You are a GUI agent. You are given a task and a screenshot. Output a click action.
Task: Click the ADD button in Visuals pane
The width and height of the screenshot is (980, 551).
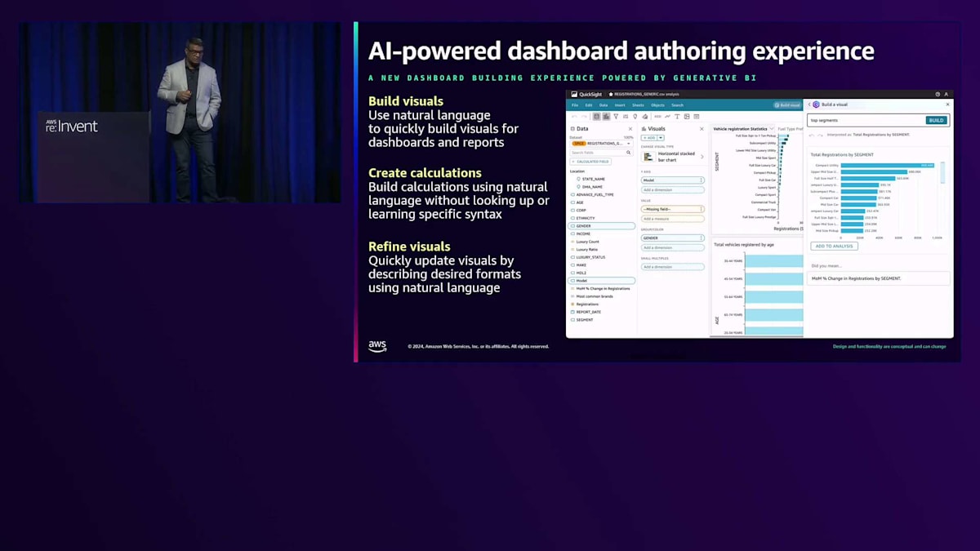651,138
